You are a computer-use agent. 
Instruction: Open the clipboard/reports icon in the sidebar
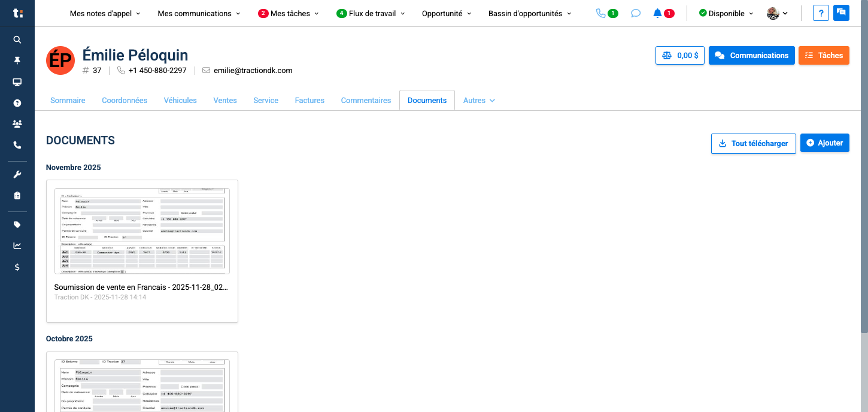click(x=17, y=195)
